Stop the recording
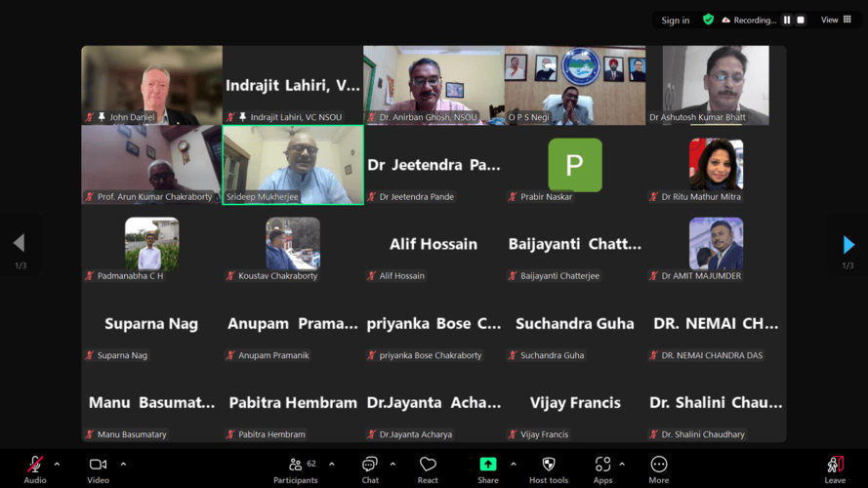The image size is (868, 488). point(801,20)
